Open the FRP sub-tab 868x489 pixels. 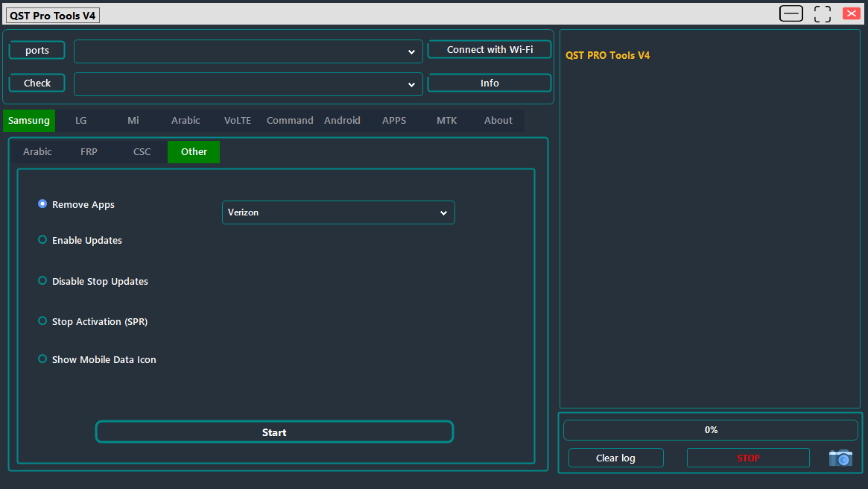click(89, 151)
